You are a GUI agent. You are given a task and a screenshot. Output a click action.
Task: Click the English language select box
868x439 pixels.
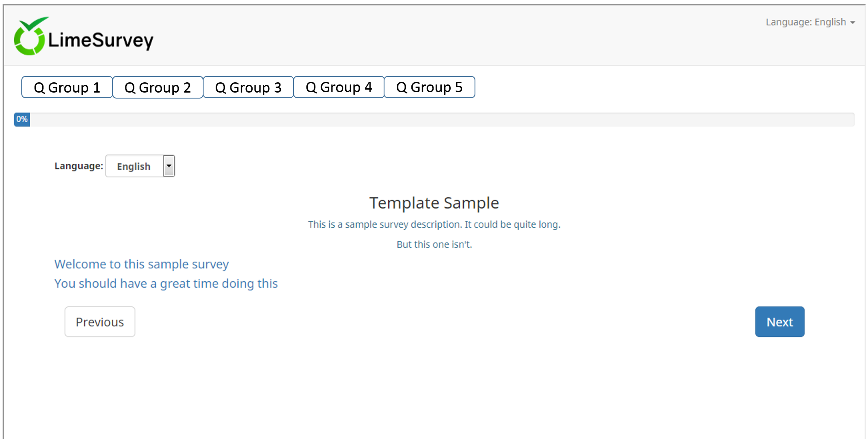click(x=134, y=166)
